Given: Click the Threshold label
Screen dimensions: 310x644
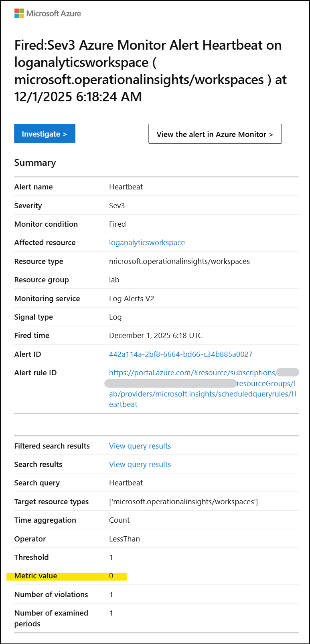Looking at the screenshot, I should [31, 557].
